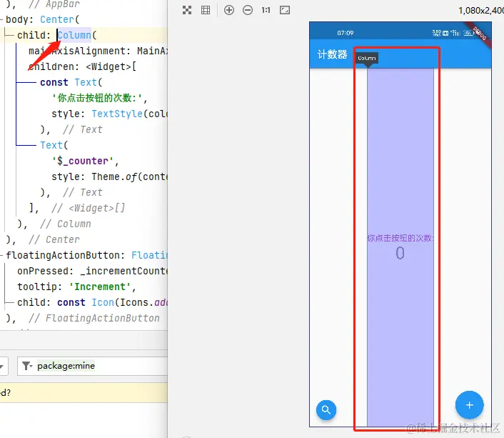Tap the blue plus floating action button
The width and height of the screenshot is (504, 438).
tap(469, 405)
